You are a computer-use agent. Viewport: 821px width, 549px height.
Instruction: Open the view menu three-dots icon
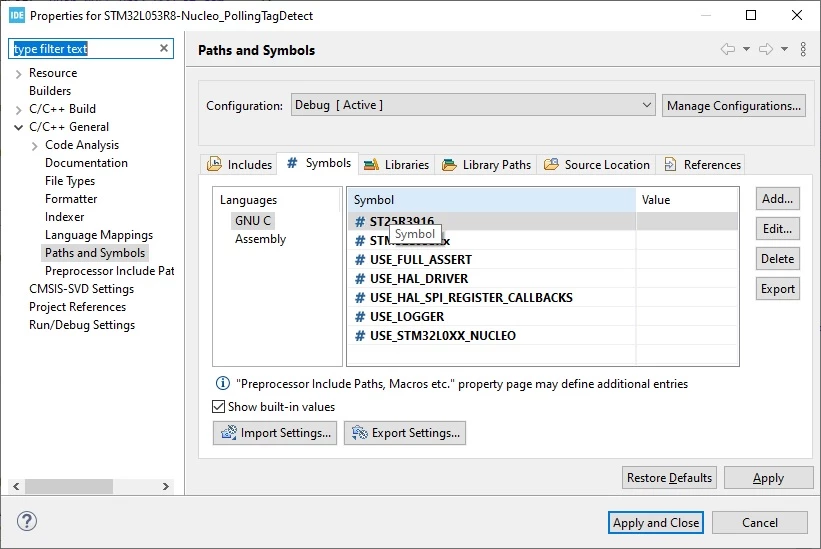803,49
